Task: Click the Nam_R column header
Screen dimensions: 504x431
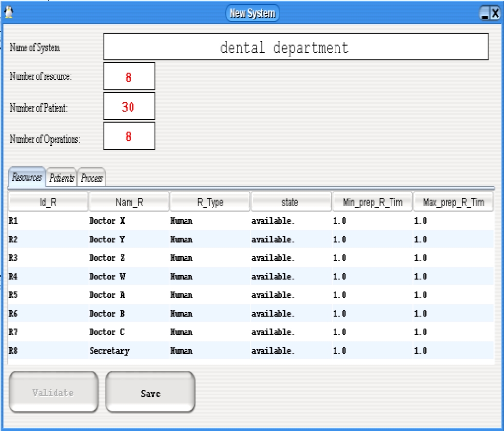Action: (x=129, y=203)
